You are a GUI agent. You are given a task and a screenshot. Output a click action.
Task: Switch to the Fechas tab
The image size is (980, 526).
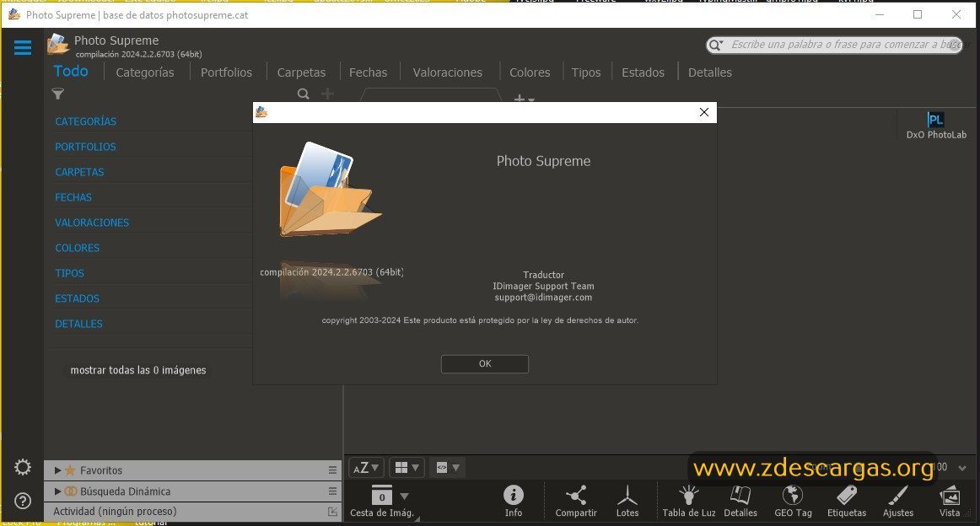click(368, 72)
